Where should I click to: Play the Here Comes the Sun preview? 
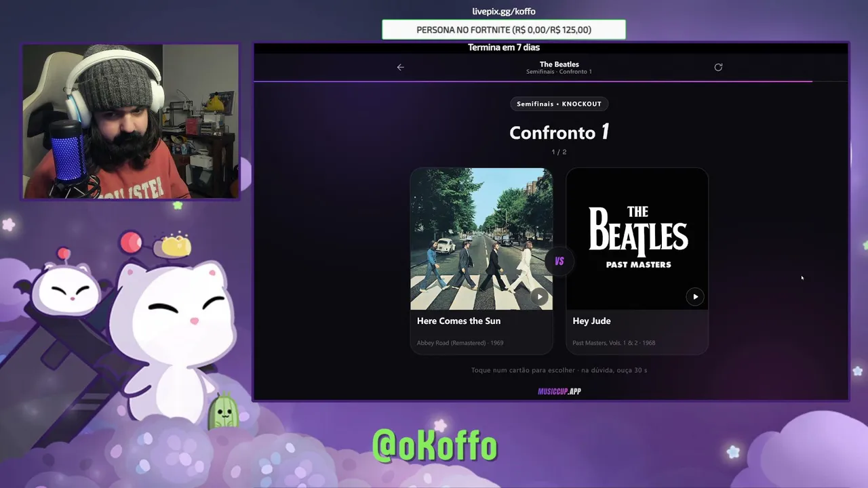pos(539,296)
